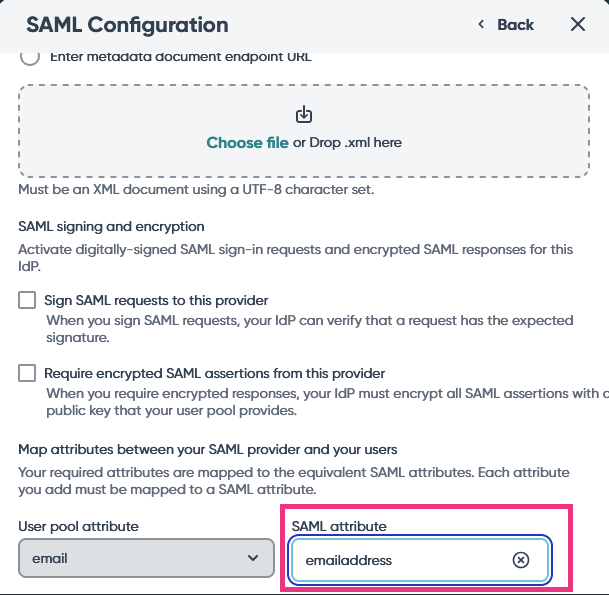Click into the SAML attribute text field
Viewport: 609px width, 595px height.
tap(400, 560)
